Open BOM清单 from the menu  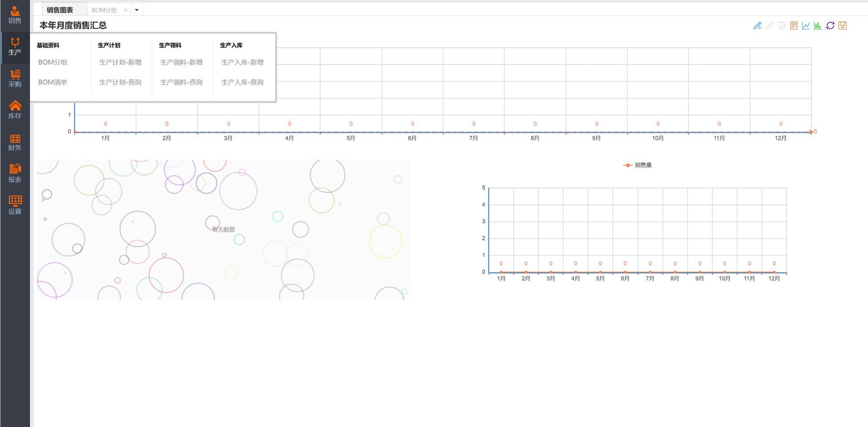tap(52, 82)
